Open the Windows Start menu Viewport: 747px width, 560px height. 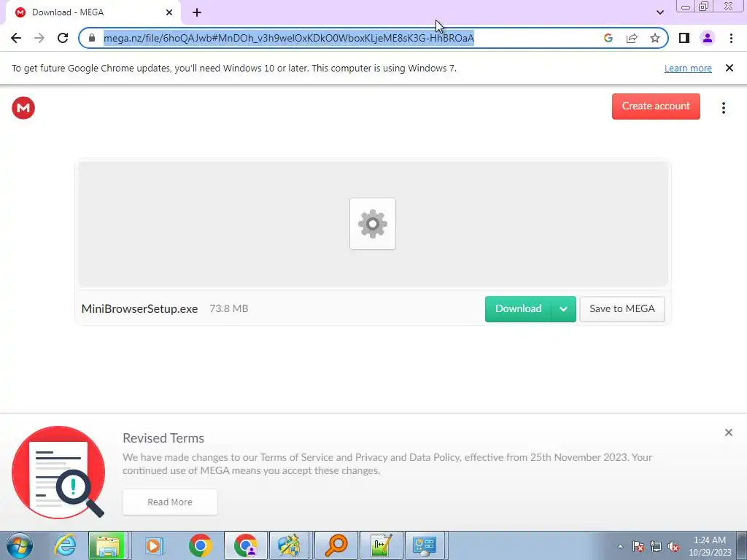(x=20, y=545)
